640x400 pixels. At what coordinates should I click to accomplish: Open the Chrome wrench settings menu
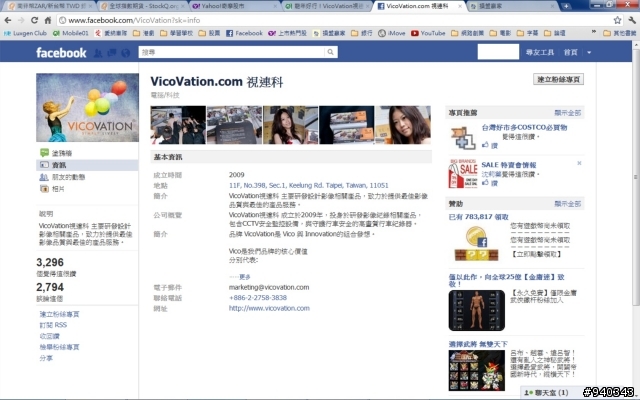[632, 20]
